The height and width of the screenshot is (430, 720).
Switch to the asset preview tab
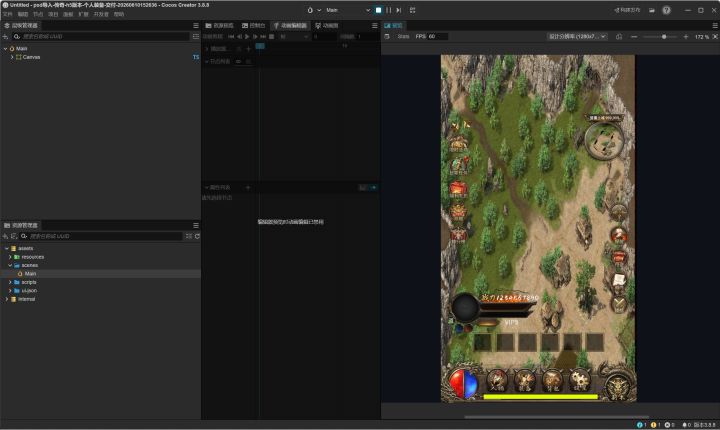coord(219,25)
